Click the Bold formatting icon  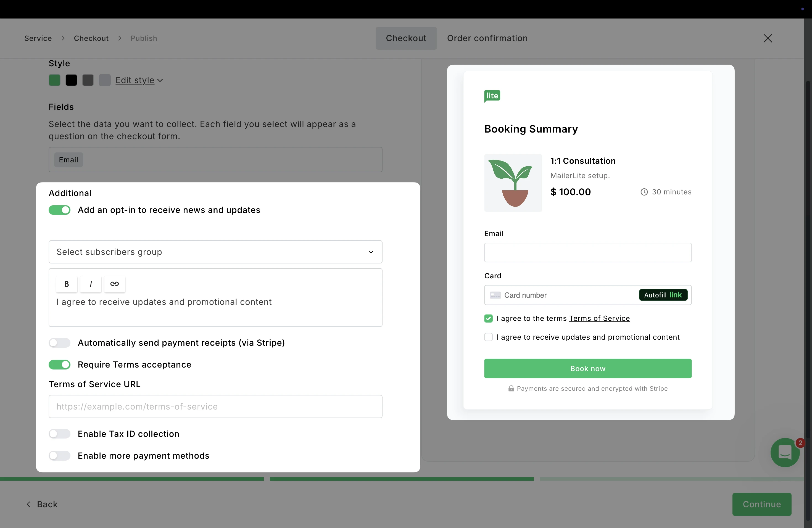pos(67,284)
